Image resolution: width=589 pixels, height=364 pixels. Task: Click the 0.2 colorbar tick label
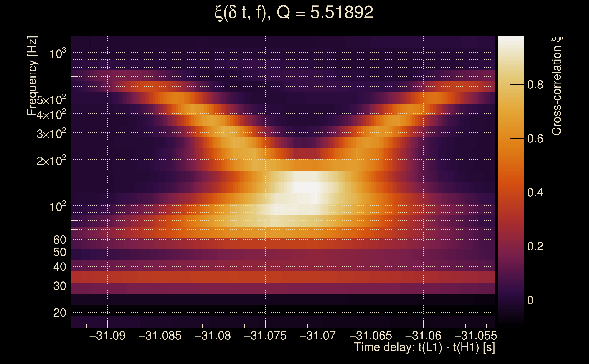[535, 247]
